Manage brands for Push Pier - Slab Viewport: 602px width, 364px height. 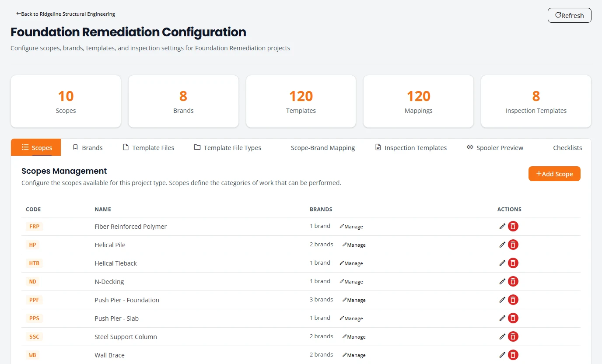pyautogui.click(x=351, y=318)
